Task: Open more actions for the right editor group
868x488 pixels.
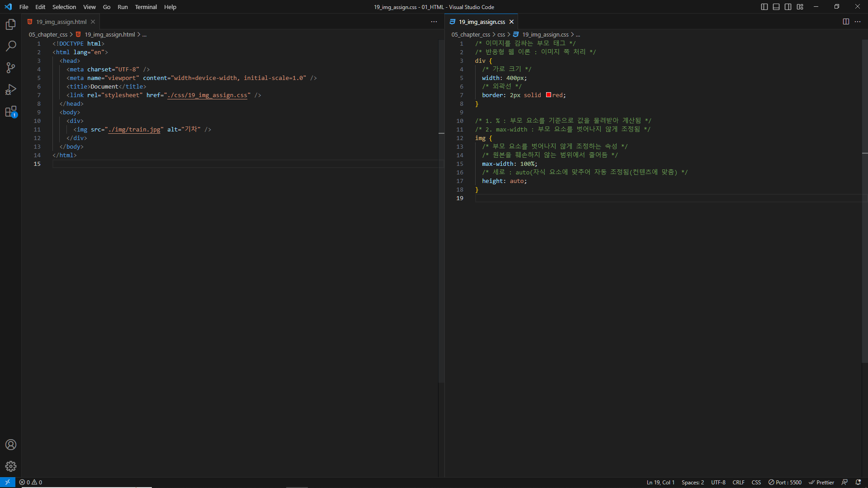Action: [858, 22]
